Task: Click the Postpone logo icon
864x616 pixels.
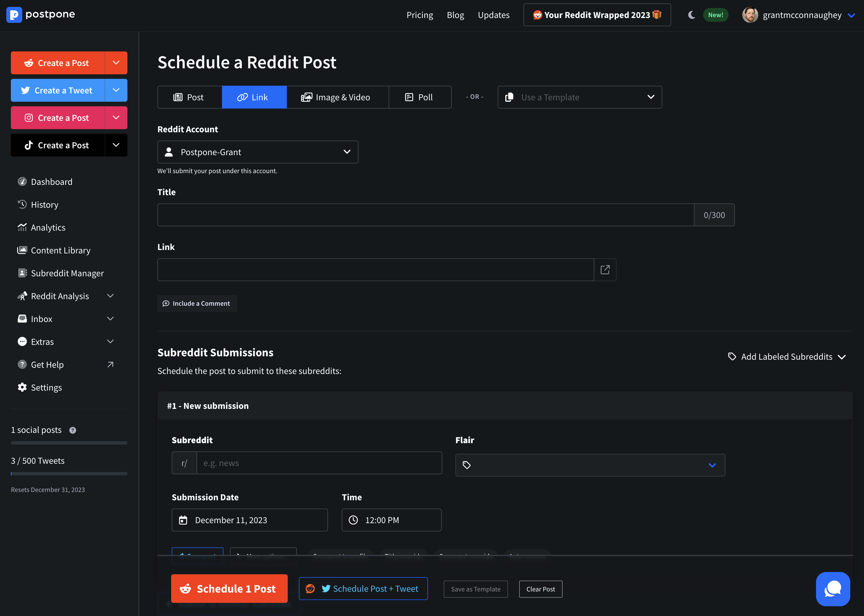Action: [x=14, y=15]
